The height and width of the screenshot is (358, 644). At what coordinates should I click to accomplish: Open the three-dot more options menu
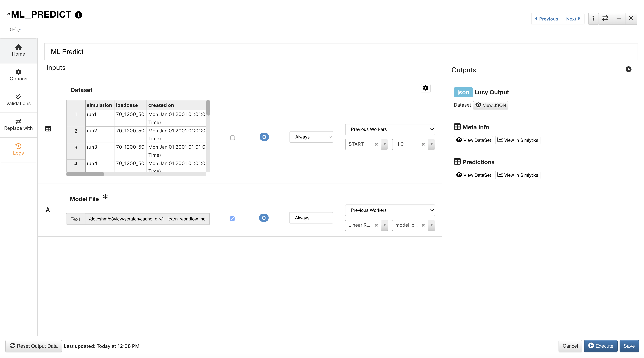coord(593,19)
